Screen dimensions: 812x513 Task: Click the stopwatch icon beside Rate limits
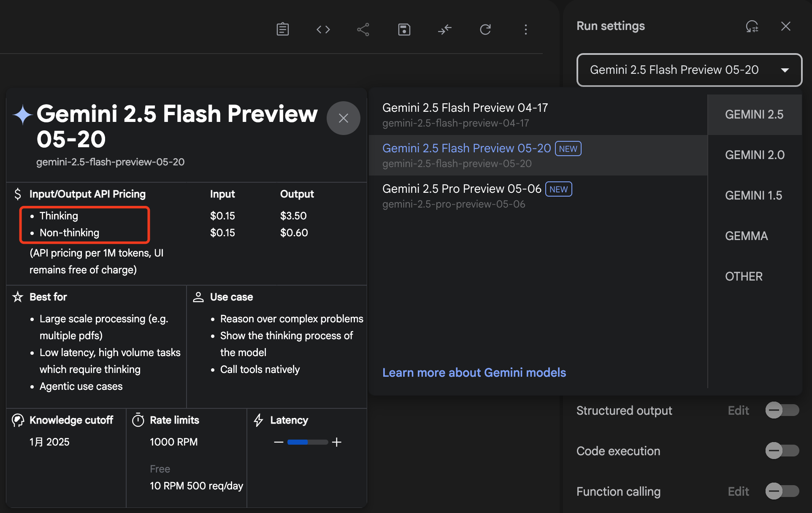tap(138, 420)
